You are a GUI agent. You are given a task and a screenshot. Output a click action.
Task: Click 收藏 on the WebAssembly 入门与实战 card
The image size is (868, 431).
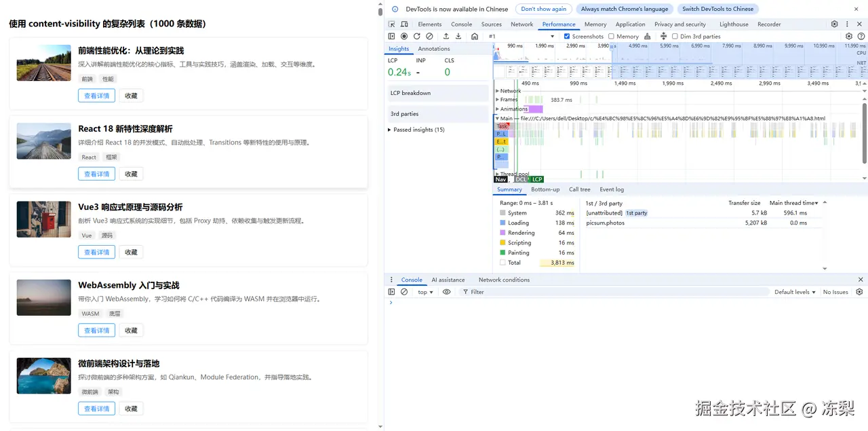131,331
